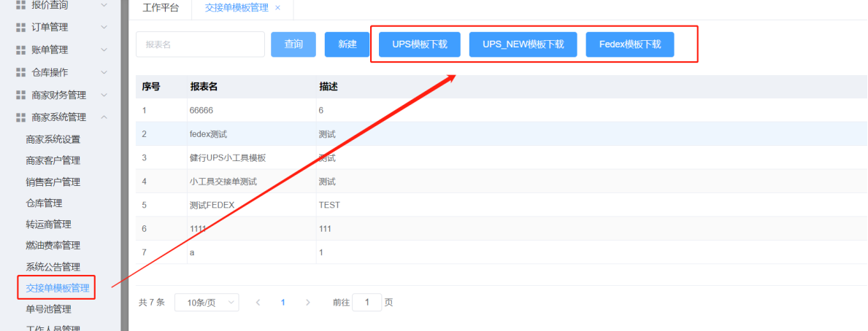Image resolution: width=868 pixels, height=331 pixels.
Task: Click the grid icon beside 账单管理
Action: coord(20,50)
